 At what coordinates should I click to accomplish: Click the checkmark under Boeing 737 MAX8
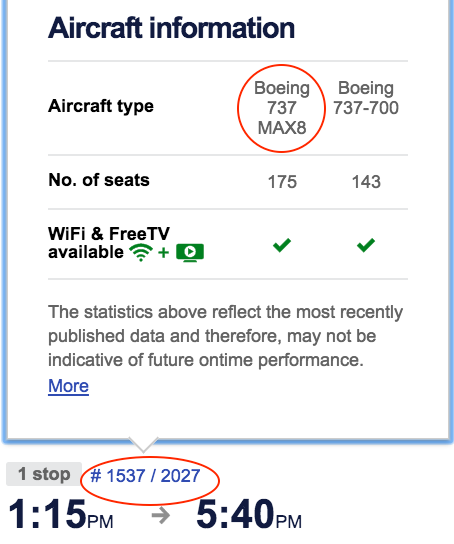point(282,245)
